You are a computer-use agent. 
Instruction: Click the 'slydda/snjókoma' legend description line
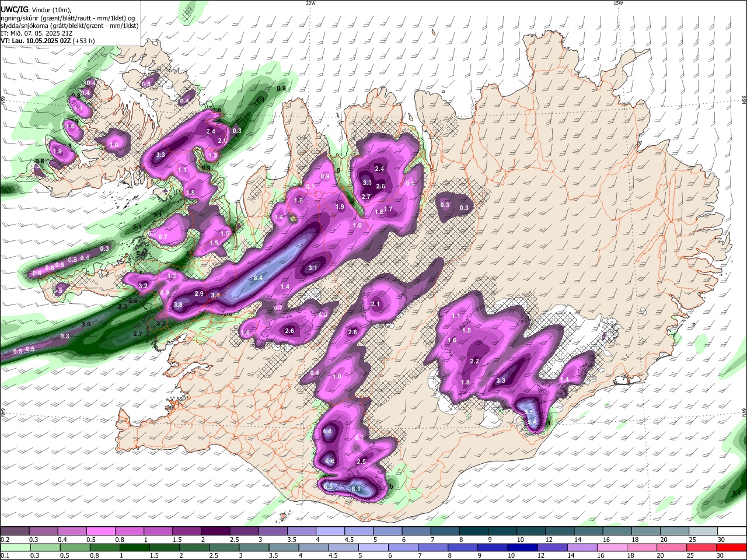pos(69,26)
